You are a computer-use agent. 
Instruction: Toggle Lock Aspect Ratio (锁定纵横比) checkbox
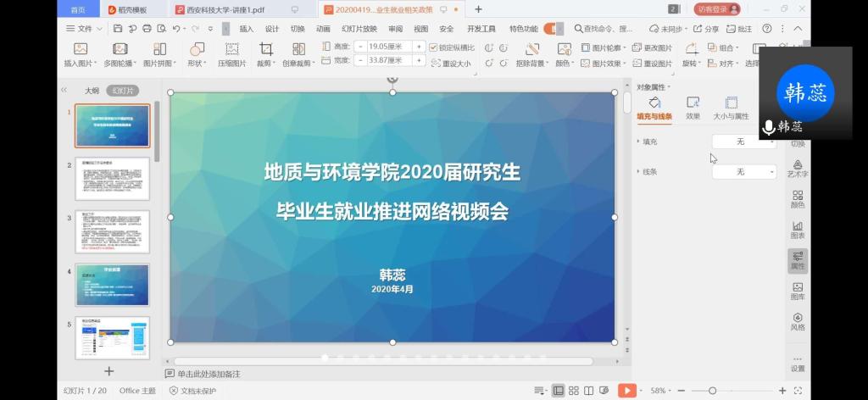click(433, 47)
